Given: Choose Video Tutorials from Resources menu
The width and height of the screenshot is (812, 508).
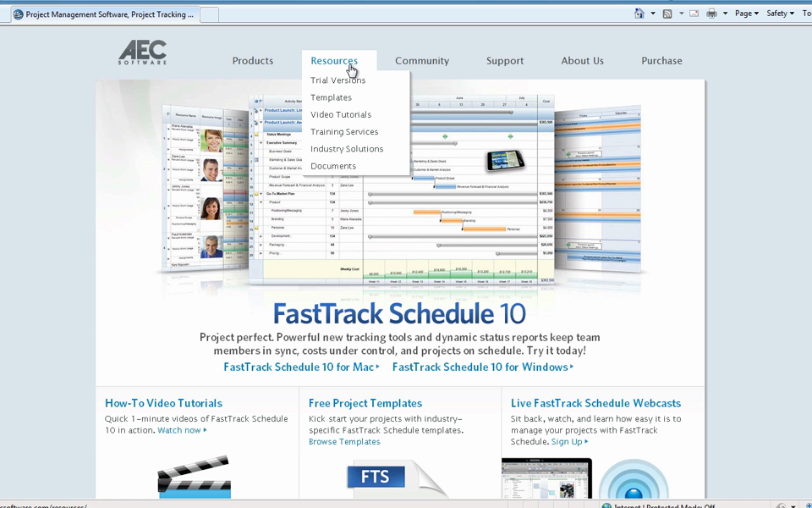Looking at the screenshot, I should coord(341,114).
